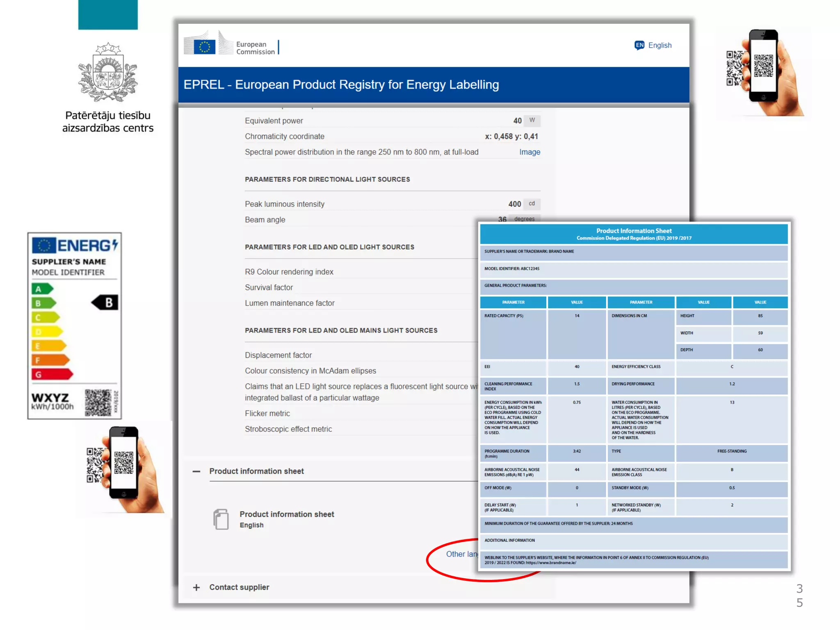Click the product information sheet document icon
This screenshot has width=840, height=630.
[x=221, y=519]
